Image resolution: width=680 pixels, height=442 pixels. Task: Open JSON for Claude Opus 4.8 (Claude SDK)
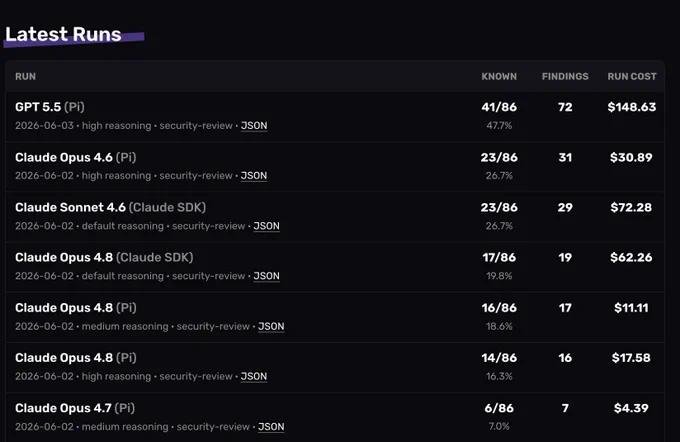266,276
